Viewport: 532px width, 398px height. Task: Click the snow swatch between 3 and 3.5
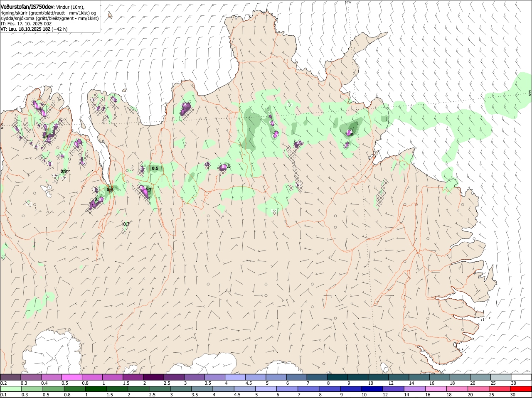[x=195, y=377]
